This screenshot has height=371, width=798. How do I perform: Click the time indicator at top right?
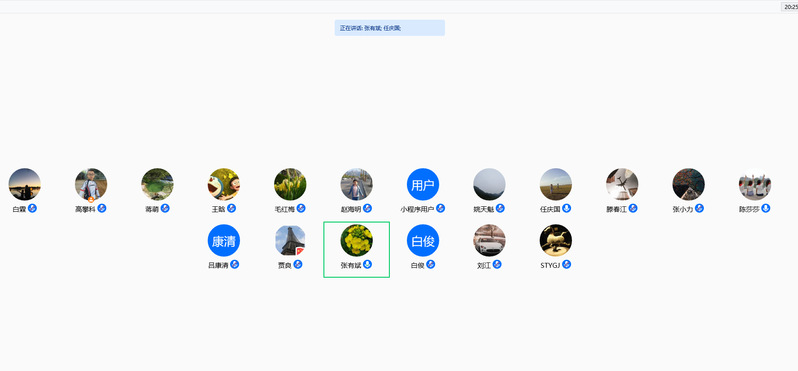790,7
